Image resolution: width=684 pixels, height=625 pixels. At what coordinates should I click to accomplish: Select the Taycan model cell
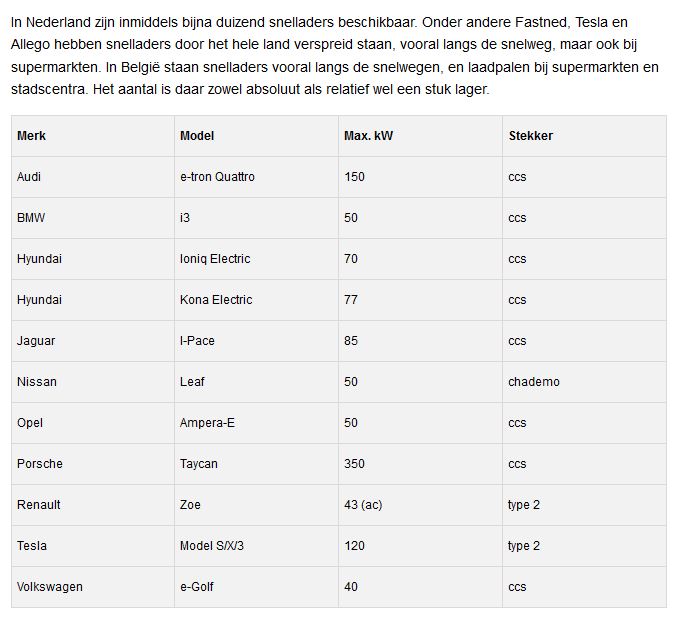(199, 464)
